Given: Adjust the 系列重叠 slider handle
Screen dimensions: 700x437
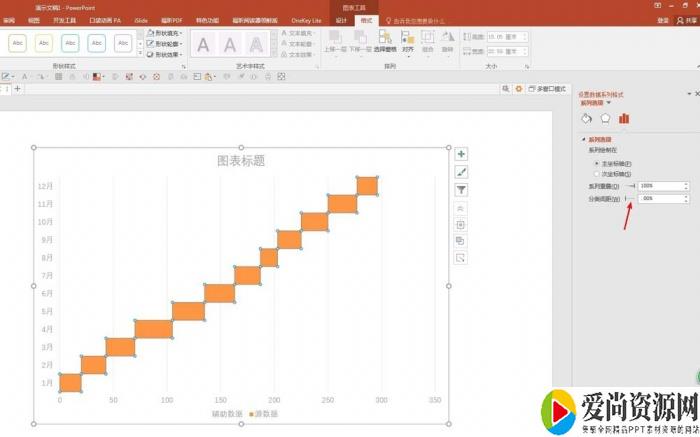Looking at the screenshot, I should click(x=630, y=186).
